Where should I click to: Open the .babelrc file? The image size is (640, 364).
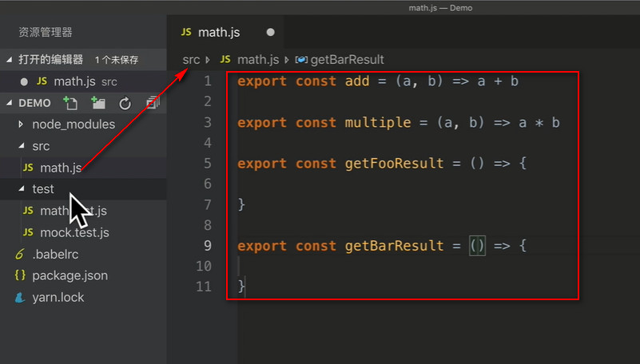point(83,255)
